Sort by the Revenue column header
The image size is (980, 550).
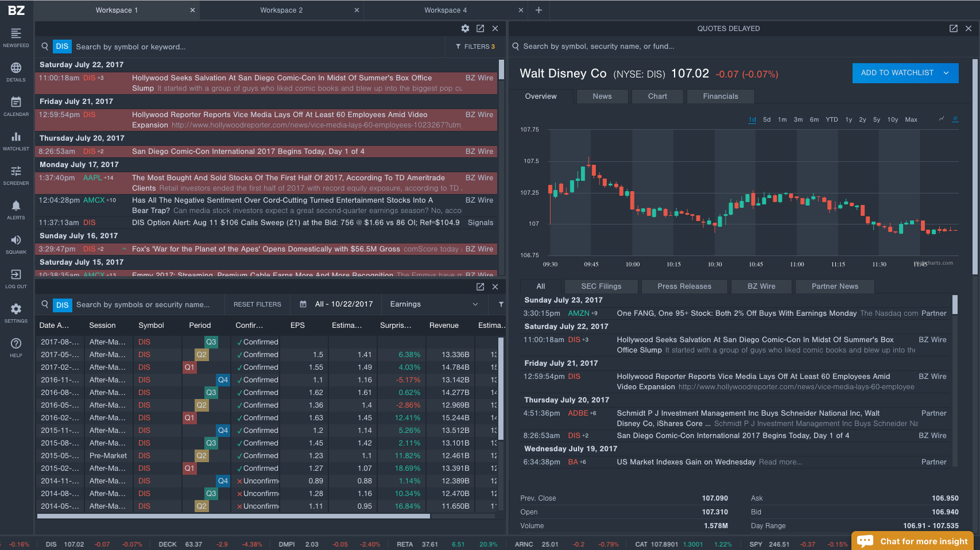[x=444, y=326]
